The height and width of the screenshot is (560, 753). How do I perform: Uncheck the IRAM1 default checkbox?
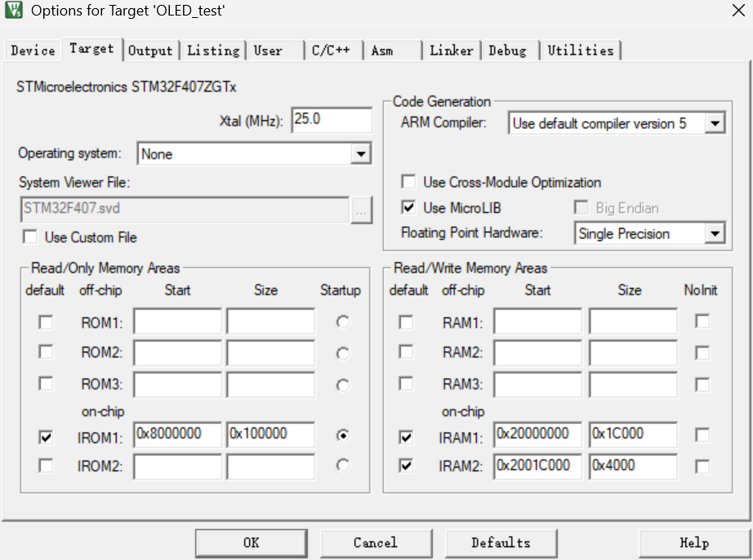pyautogui.click(x=406, y=438)
